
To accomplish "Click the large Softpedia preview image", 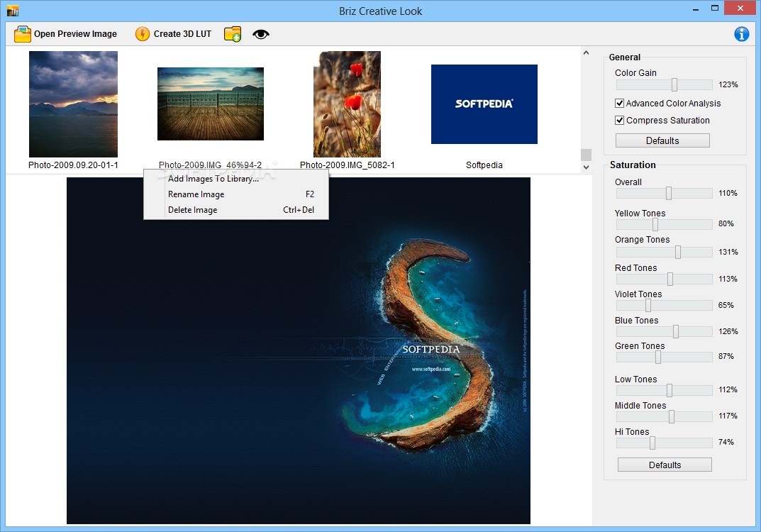I will coord(298,350).
